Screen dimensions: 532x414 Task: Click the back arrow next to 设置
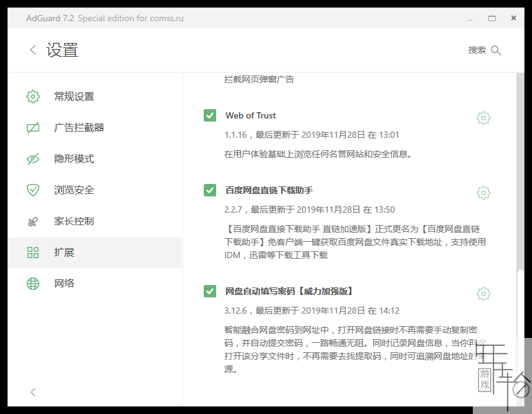(x=33, y=50)
